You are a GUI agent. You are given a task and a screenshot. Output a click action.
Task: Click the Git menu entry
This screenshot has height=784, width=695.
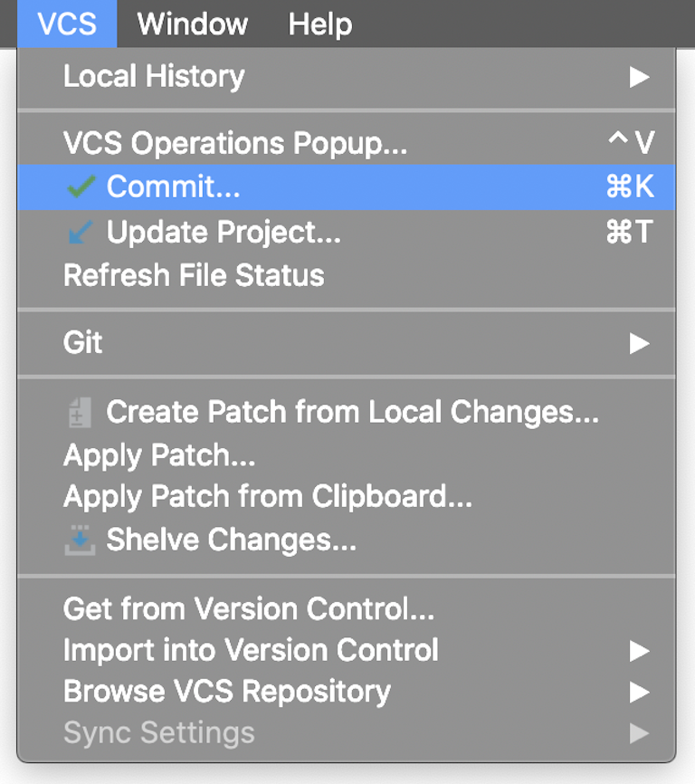click(83, 343)
